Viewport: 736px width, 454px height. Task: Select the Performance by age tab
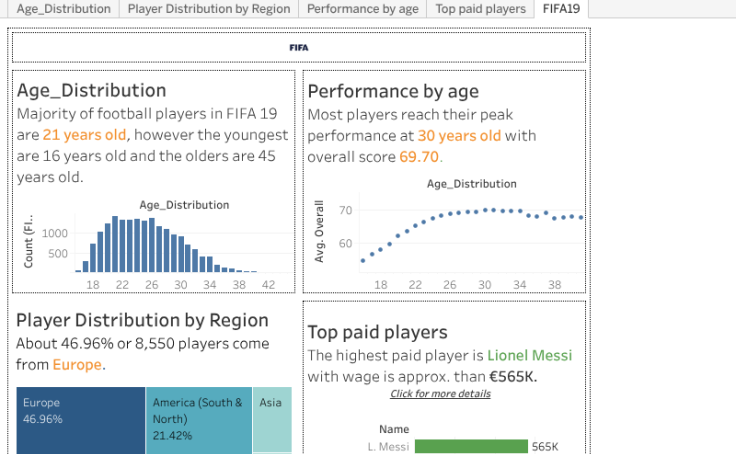pos(362,9)
